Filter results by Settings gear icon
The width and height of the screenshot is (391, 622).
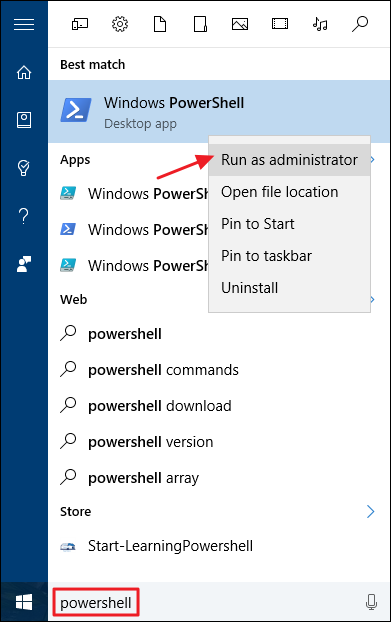120,25
